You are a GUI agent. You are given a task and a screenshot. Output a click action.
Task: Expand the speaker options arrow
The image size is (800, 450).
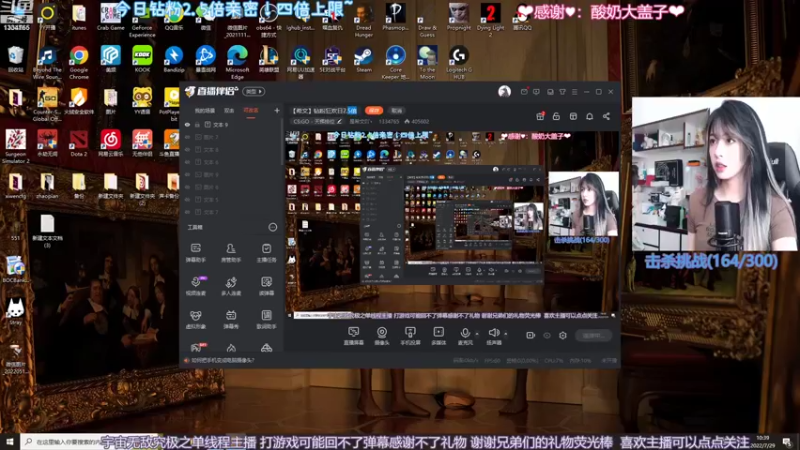(506, 334)
